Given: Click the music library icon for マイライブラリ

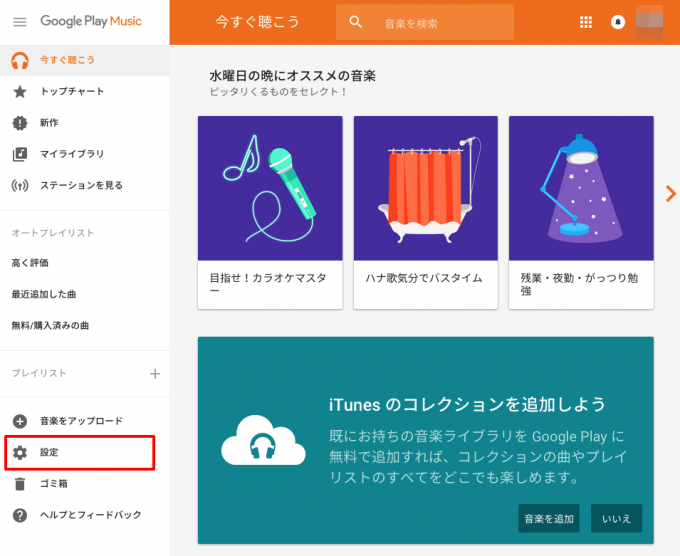Looking at the screenshot, I should [x=20, y=154].
